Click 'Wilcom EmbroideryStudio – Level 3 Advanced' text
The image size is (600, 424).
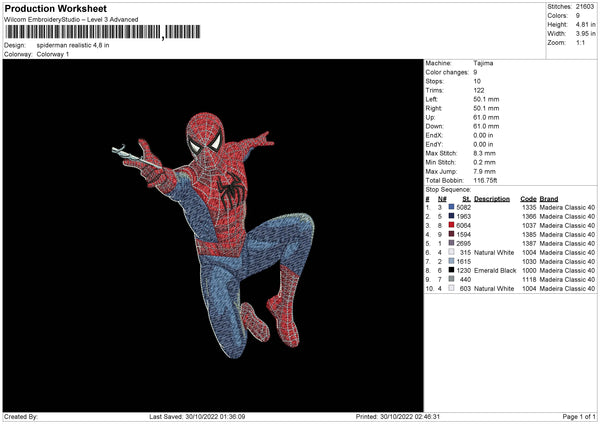pos(71,20)
